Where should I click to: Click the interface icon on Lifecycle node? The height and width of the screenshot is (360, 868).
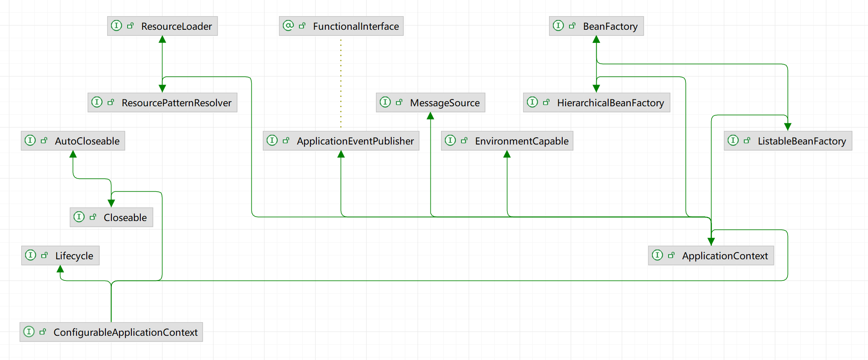point(31,255)
